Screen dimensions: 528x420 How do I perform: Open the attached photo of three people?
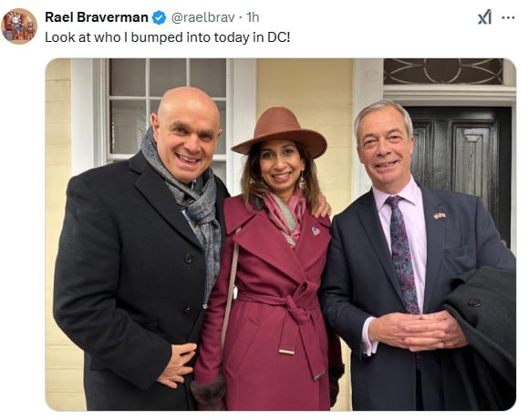click(281, 234)
